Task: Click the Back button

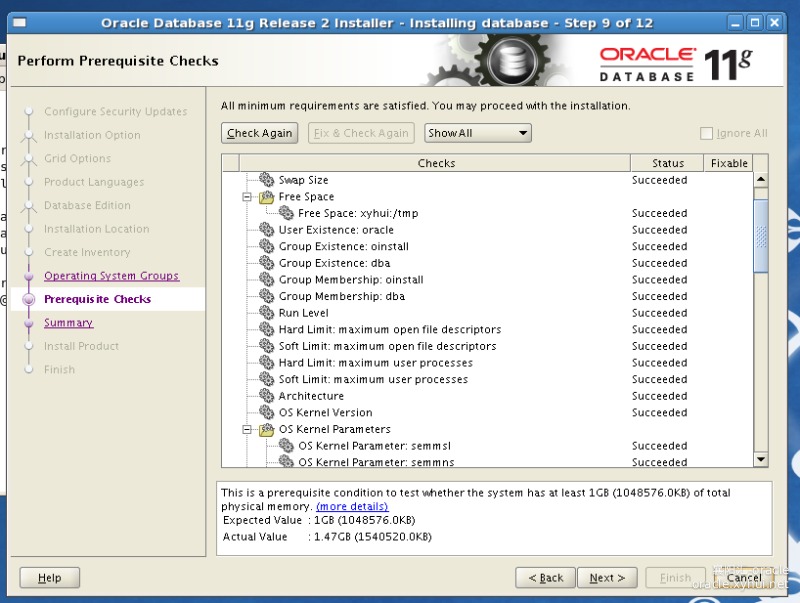Action: (545, 577)
